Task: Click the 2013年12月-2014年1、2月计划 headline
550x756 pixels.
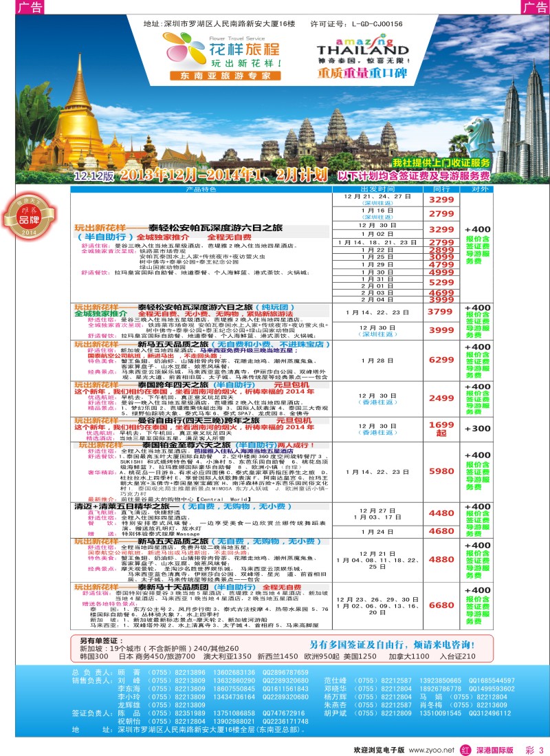Action: [223, 175]
